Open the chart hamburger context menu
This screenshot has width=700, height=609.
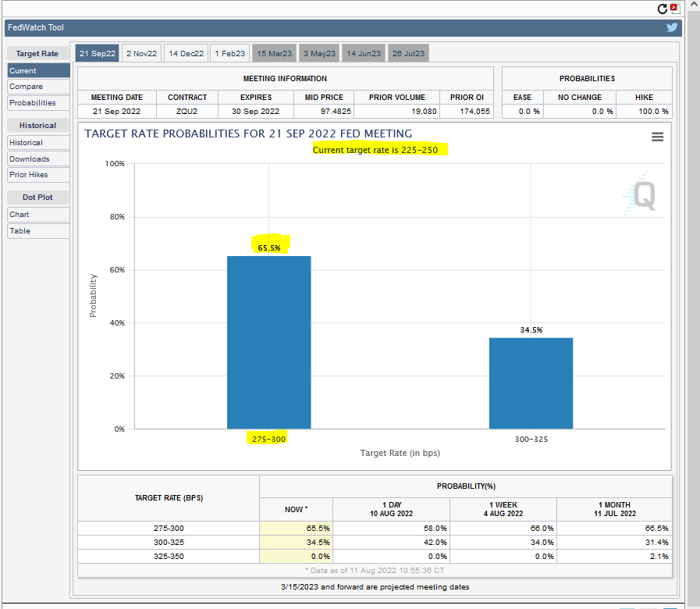[x=657, y=137]
